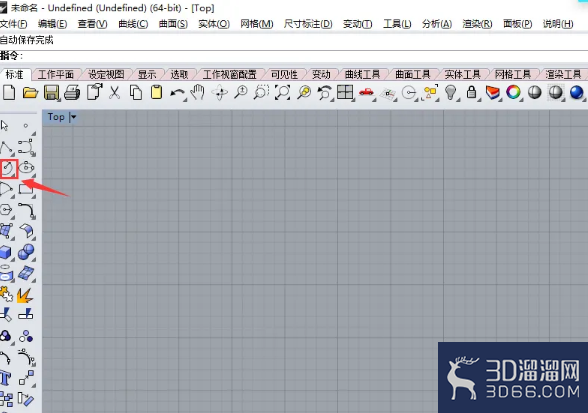The height and width of the screenshot is (413, 588).
Task: Select the Ellipse tool
Action: 27,168
